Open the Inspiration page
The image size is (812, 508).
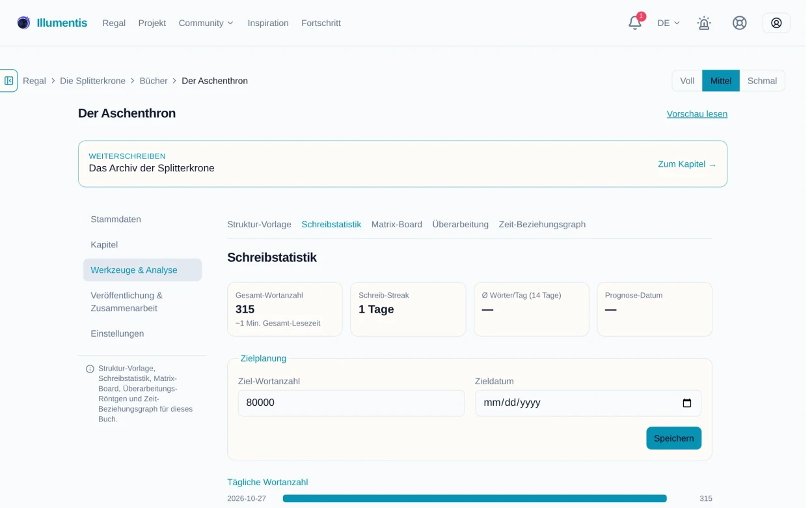point(268,23)
